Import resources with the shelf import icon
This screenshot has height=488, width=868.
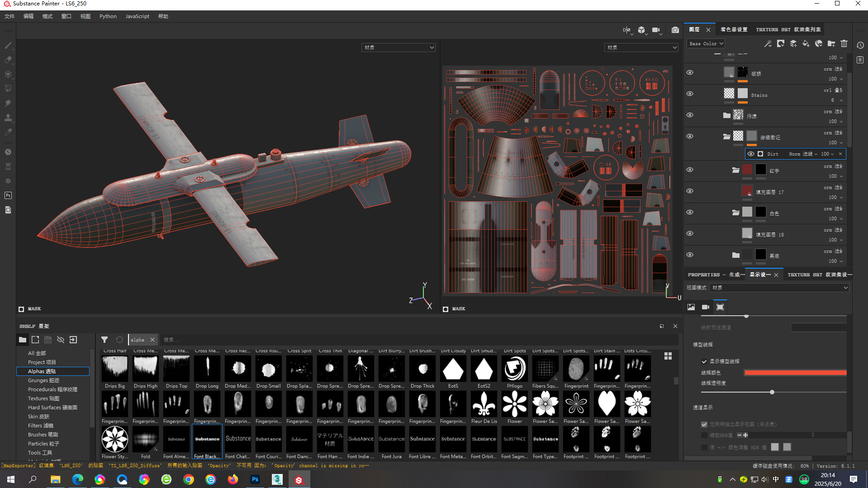pyautogui.click(x=73, y=340)
